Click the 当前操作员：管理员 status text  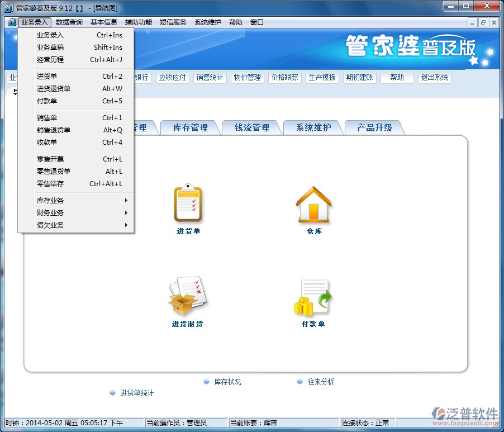[177, 422]
